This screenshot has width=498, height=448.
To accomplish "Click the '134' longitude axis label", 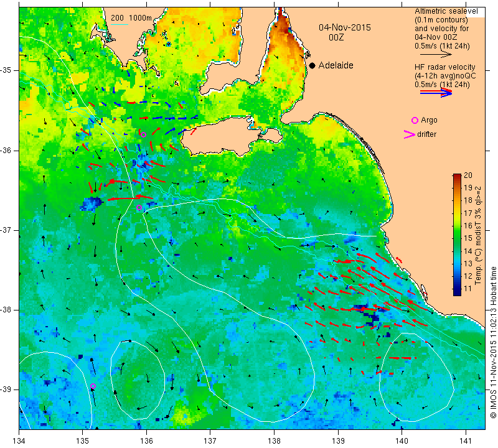I will pyautogui.click(x=19, y=441).
